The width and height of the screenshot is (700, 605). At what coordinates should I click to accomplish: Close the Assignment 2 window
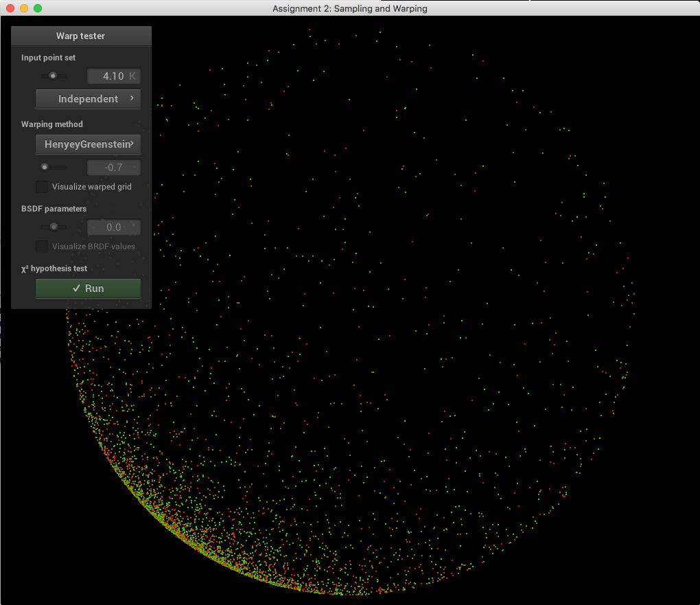coord(10,8)
